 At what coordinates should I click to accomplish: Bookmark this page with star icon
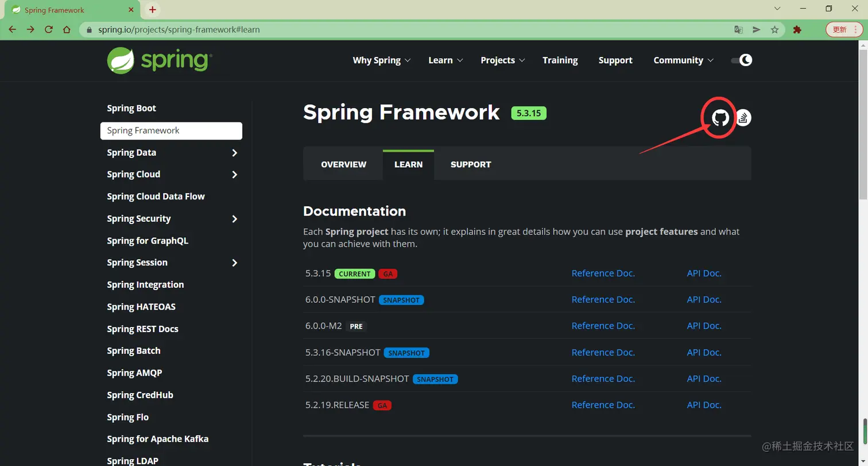774,29
